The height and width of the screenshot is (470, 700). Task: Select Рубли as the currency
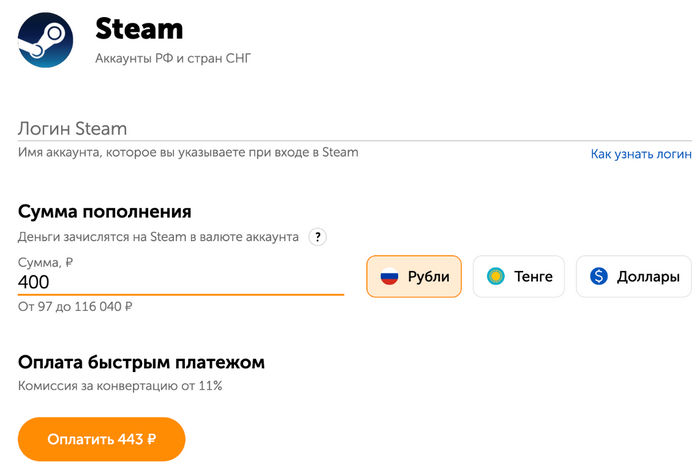click(x=414, y=276)
